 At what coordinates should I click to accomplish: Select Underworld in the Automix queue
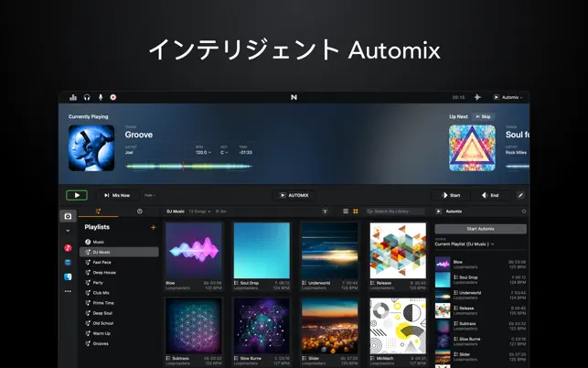point(480,295)
